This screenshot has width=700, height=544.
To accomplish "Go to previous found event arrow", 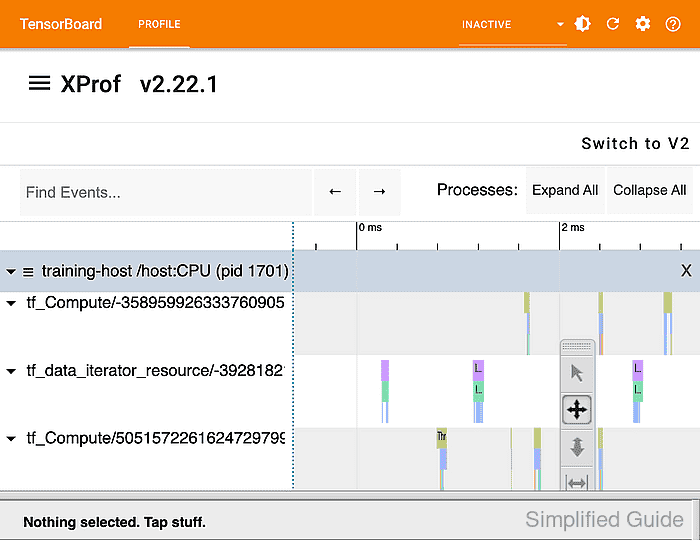I will pos(335,192).
